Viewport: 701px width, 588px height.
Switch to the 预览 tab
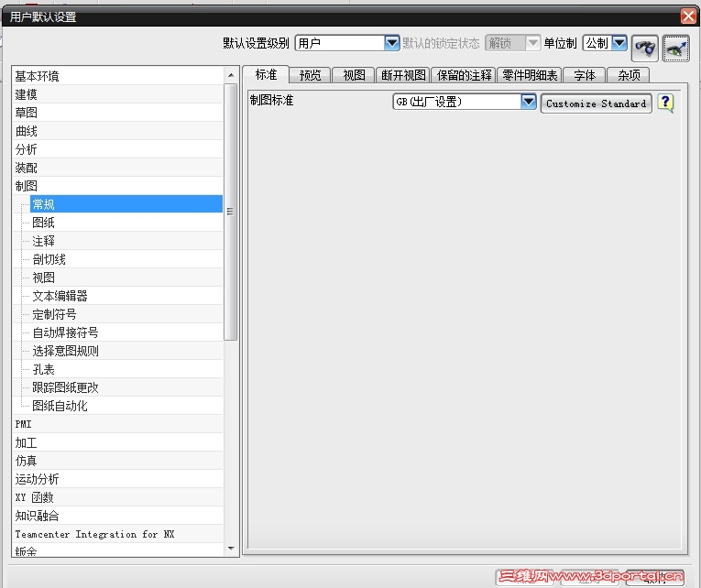310,75
